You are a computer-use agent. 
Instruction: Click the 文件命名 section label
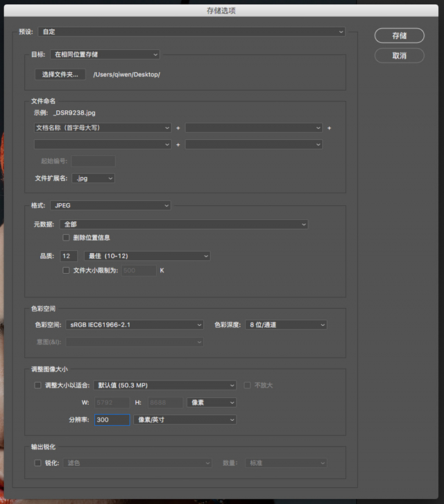(43, 101)
